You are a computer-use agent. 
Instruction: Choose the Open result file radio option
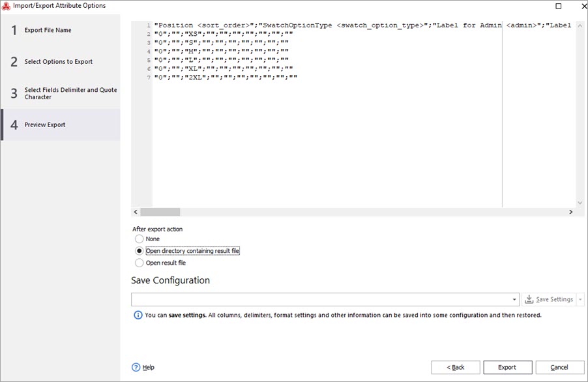pos(139,263)
